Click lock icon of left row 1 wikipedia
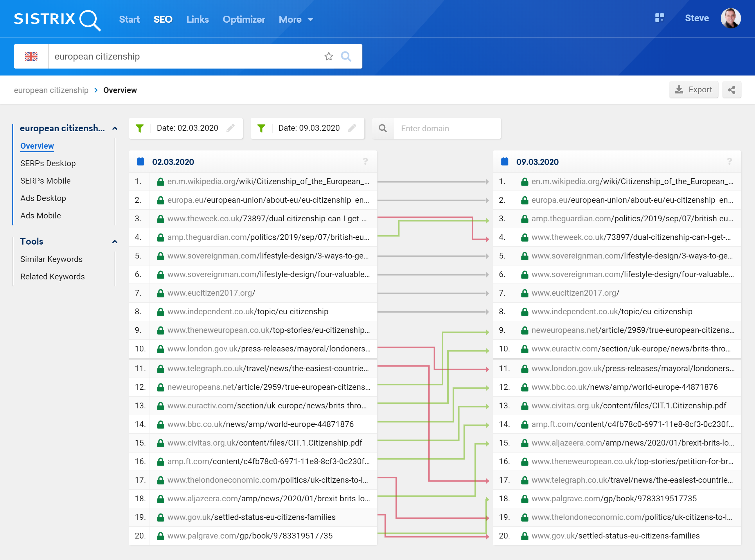Viewport: 755px width, 560px height. coord(161,182)
